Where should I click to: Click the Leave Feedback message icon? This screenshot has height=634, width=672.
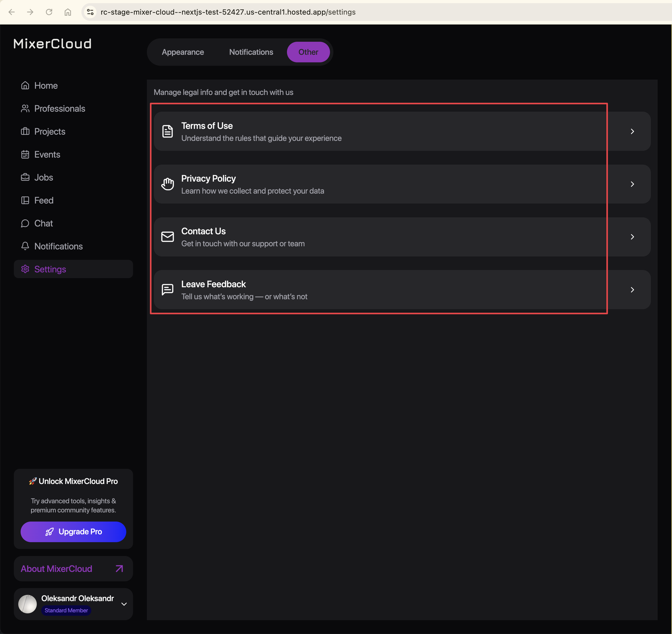(168, 290)
